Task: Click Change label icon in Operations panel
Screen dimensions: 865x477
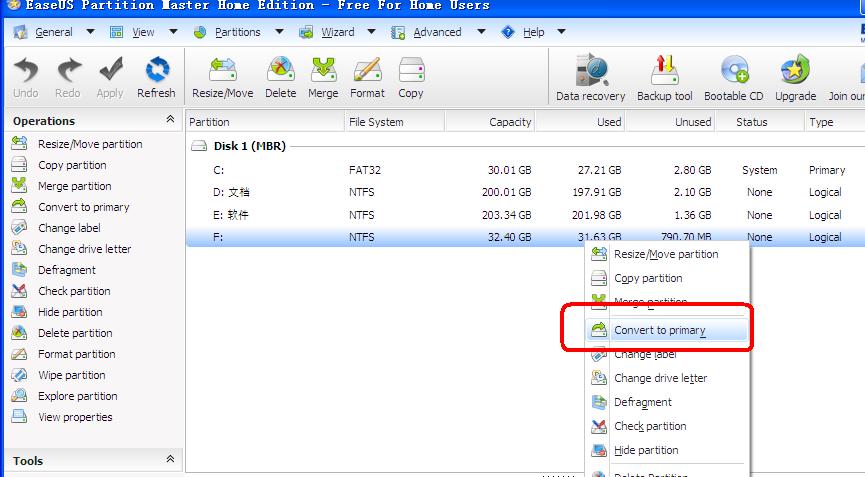Action: (x=19, y=227)
